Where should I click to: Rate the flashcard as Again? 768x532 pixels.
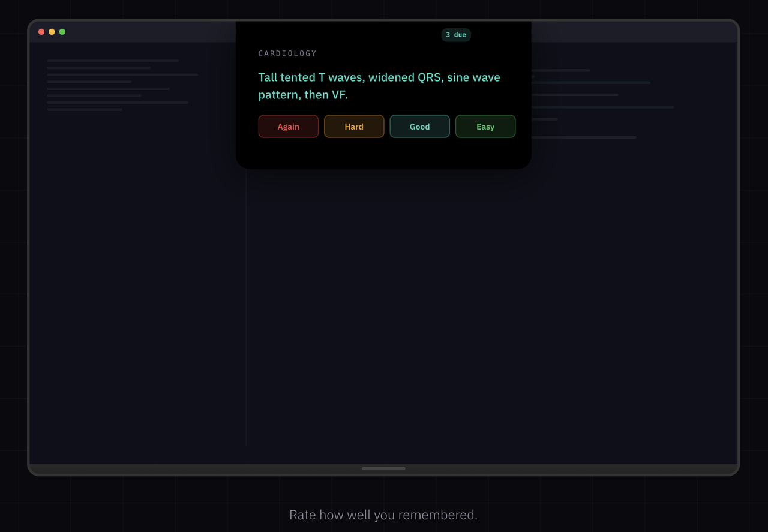coord(288,126)
